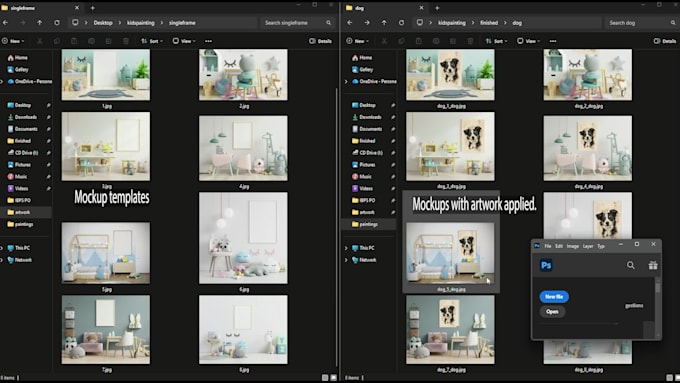
Task: Open the View dropdown in singleframe window
Action: [184, 41]
